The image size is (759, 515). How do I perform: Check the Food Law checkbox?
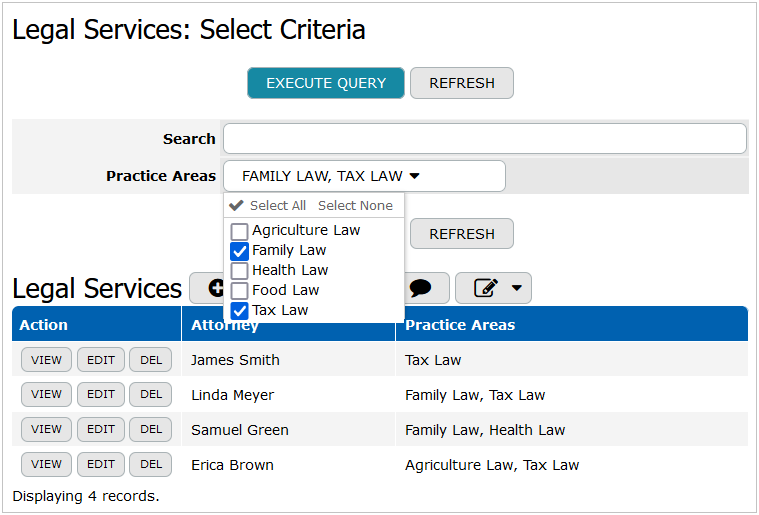pos(239,291)
